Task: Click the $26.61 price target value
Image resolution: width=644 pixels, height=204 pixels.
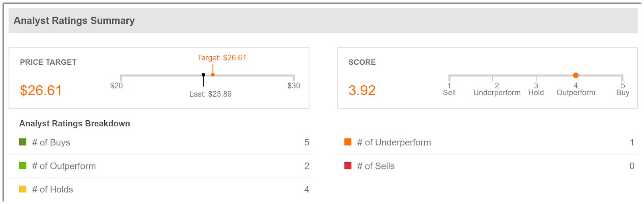Action: point(41,91)
